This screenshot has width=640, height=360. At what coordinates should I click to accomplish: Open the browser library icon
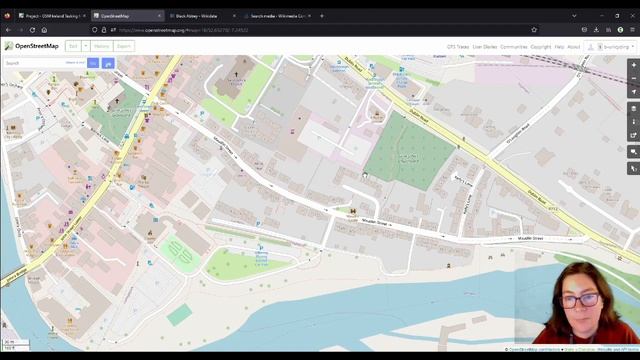point(608,30)
